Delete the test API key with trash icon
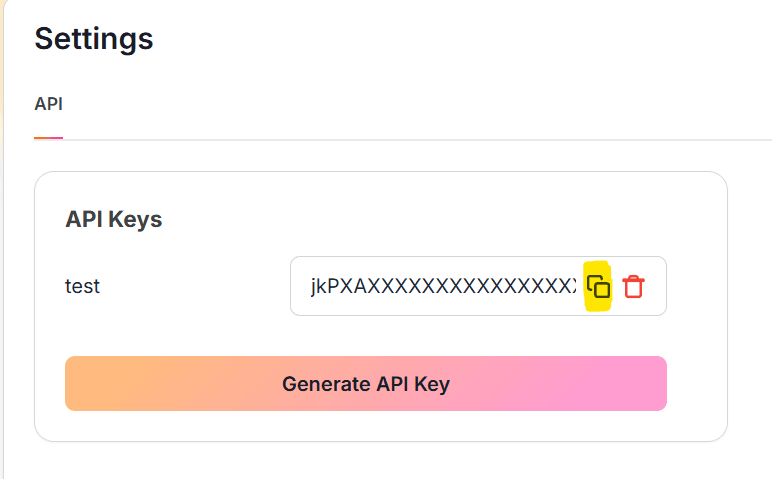The height and width of the screenshot is (479, 772). tap(633, 287)
